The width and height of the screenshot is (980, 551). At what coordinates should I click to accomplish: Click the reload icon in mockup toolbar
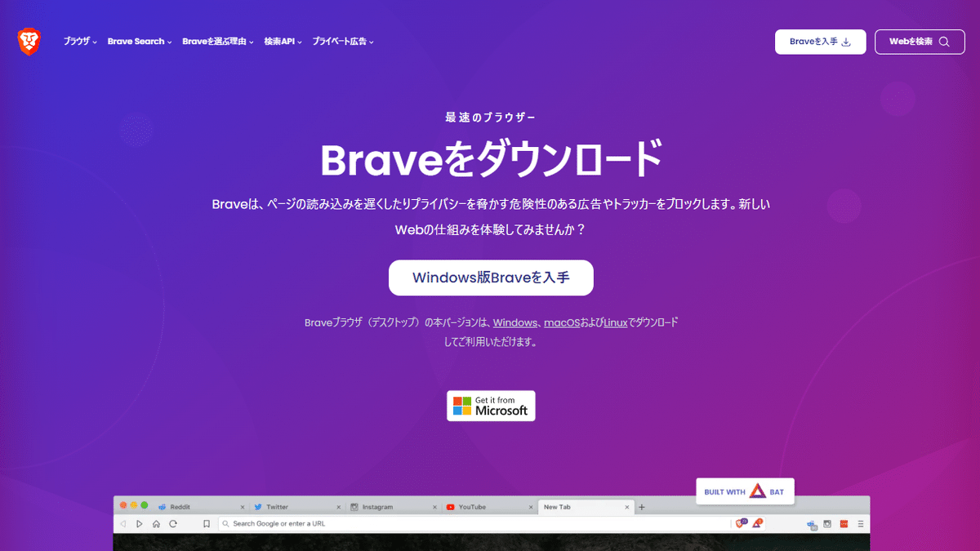pyautogui.click(x=172, y=523)
